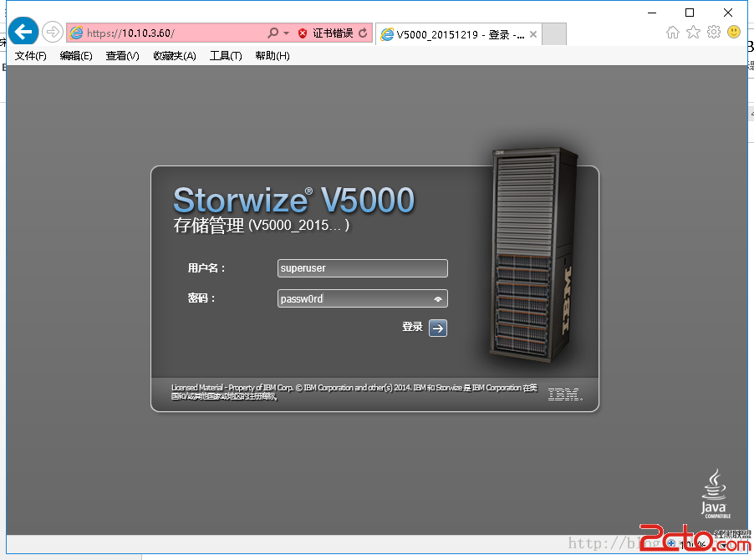Image resolution: width=754 pixels, height=560 pixels.
Task: Open the 文件(F) menu
Action: [x=31, y=56]
